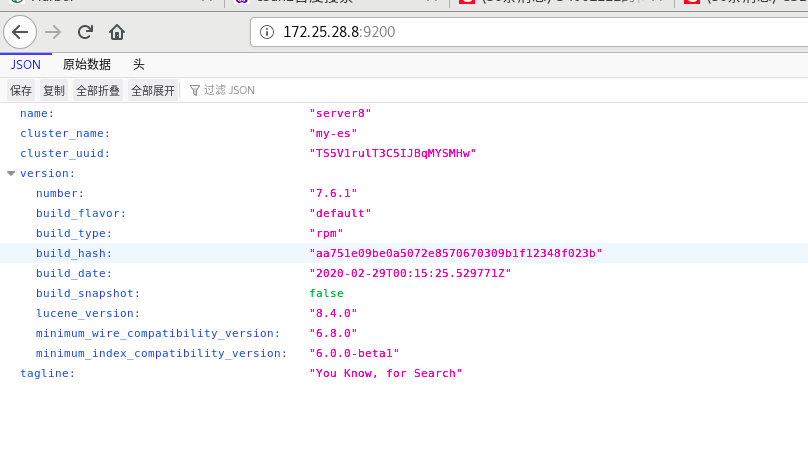Select the number key under version
Viewport: 808px width, 474px height.
coord(60,193)
